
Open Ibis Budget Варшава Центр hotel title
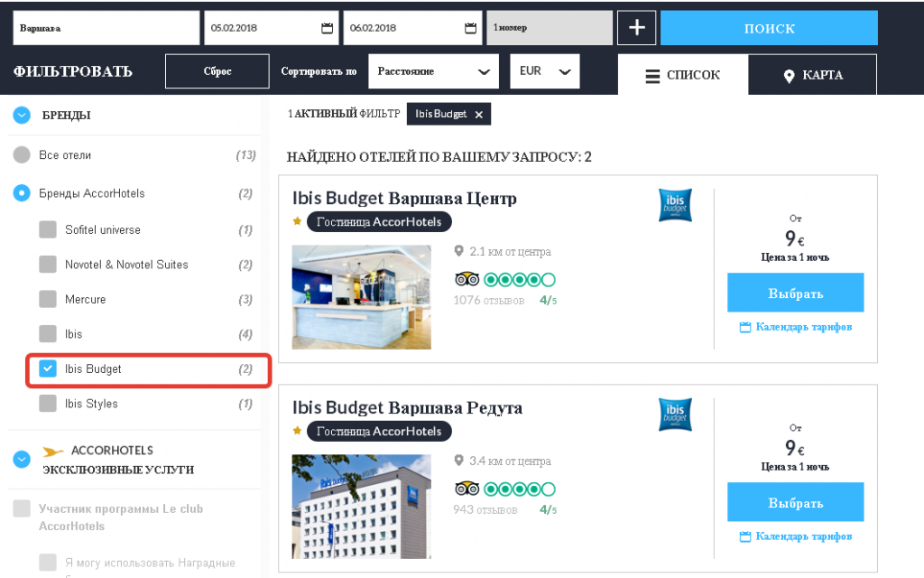point(404,198)
